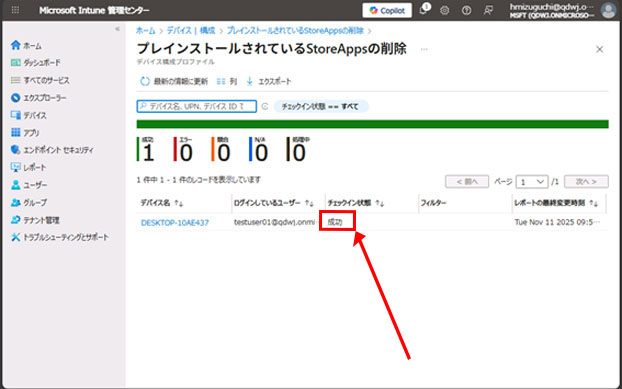Screen dimensions: 622x389
Task: Select the 成功 count of 1
Action: 146,149
